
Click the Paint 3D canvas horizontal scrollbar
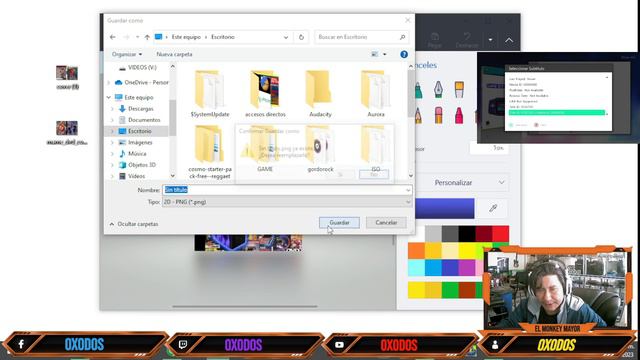click(x=245, y=306)
